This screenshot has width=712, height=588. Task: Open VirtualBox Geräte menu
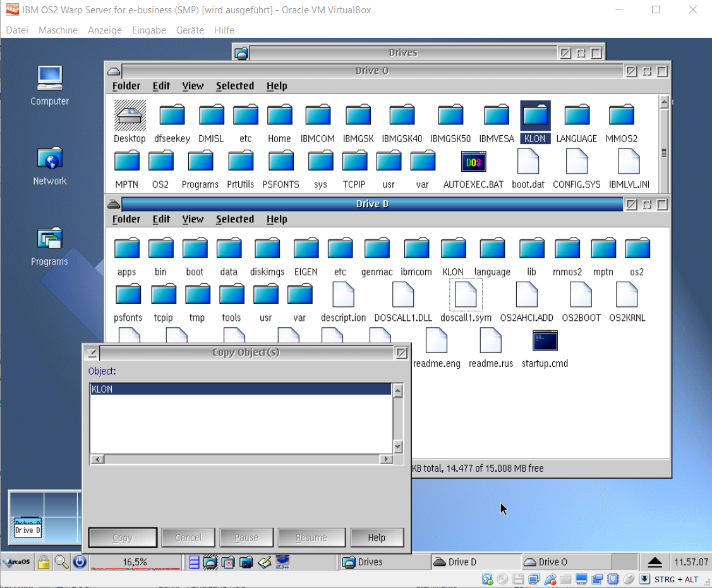click(190, 30)
